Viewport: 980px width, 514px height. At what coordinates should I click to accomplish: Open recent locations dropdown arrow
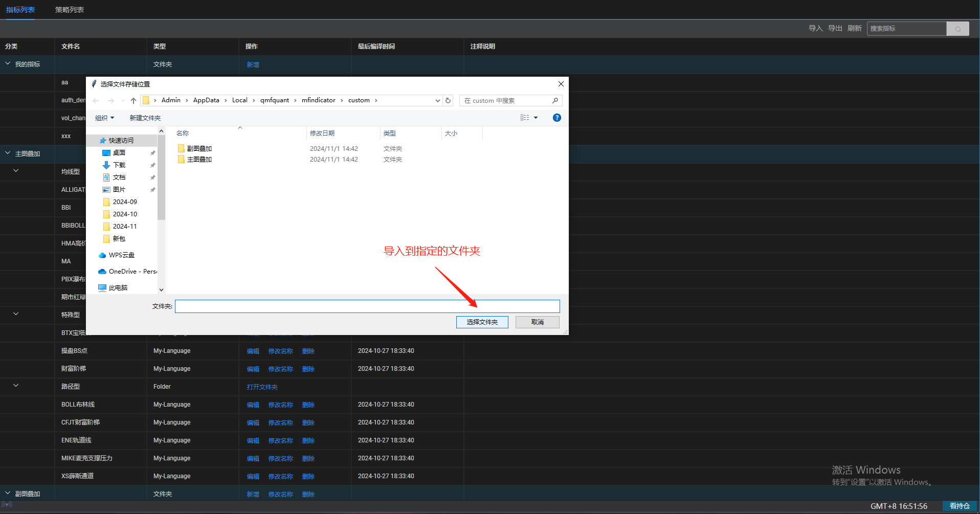coord(123,101)
